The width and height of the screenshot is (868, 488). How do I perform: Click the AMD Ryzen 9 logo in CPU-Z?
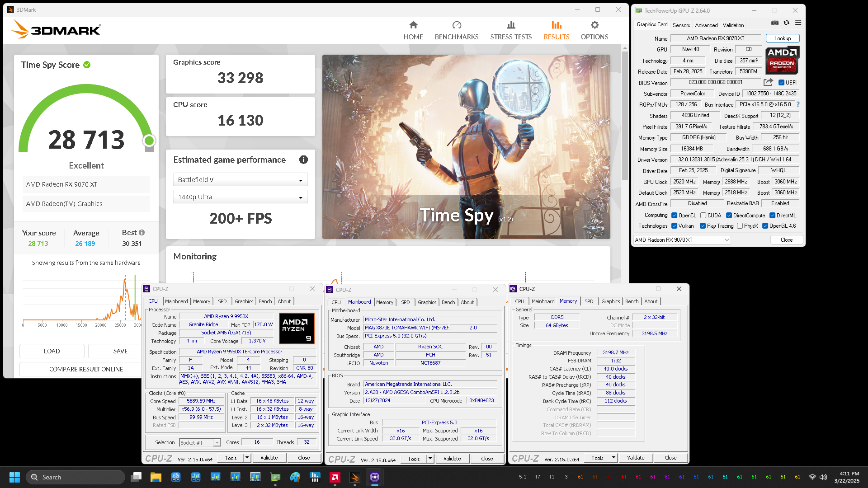click(297, 328)
